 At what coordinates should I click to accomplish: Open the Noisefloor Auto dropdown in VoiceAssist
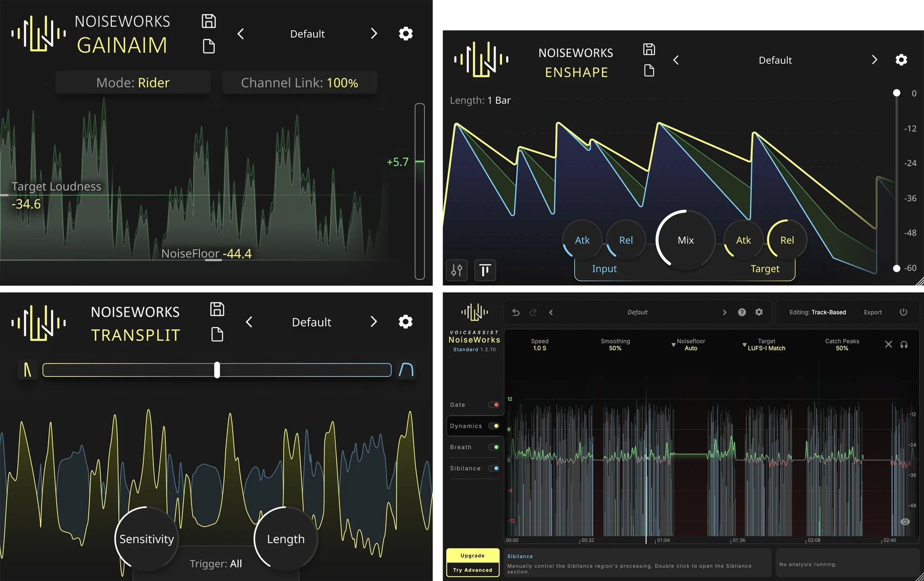click(x=688, y=344)
